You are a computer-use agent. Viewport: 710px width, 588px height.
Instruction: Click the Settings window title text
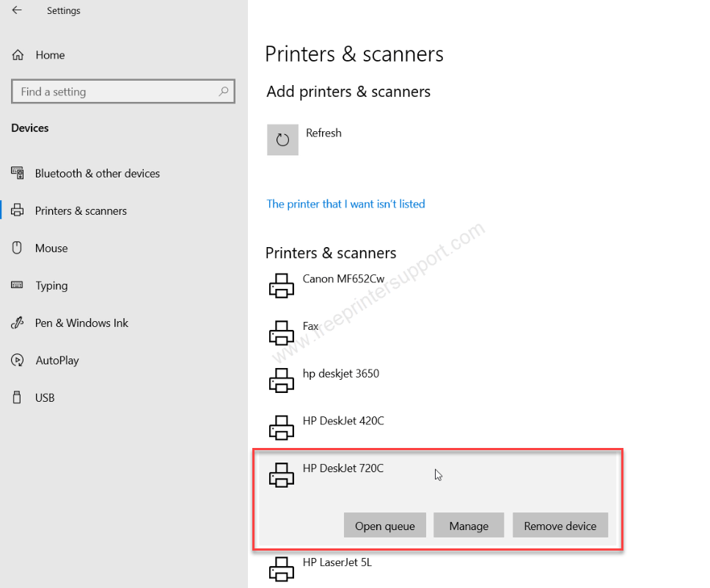(63, 10)
